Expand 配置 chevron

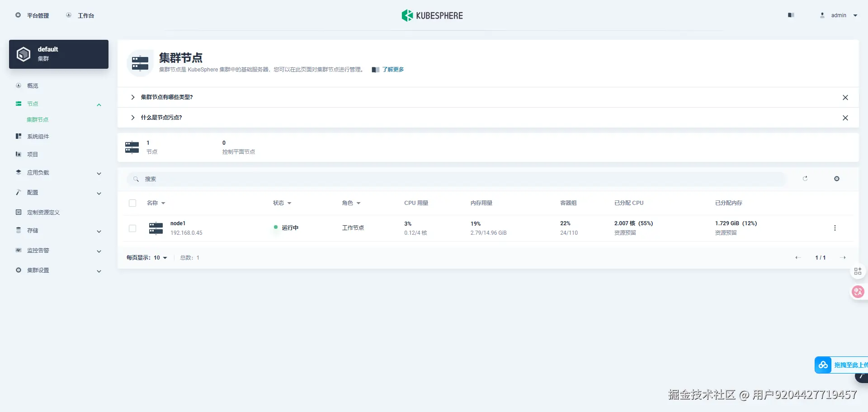(x=99, y=194)
